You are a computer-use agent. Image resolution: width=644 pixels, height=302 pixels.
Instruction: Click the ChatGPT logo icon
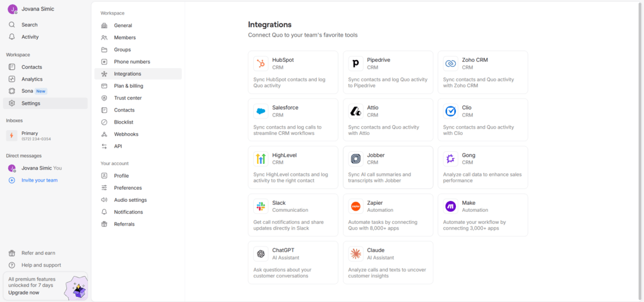(x=261, y=254)
